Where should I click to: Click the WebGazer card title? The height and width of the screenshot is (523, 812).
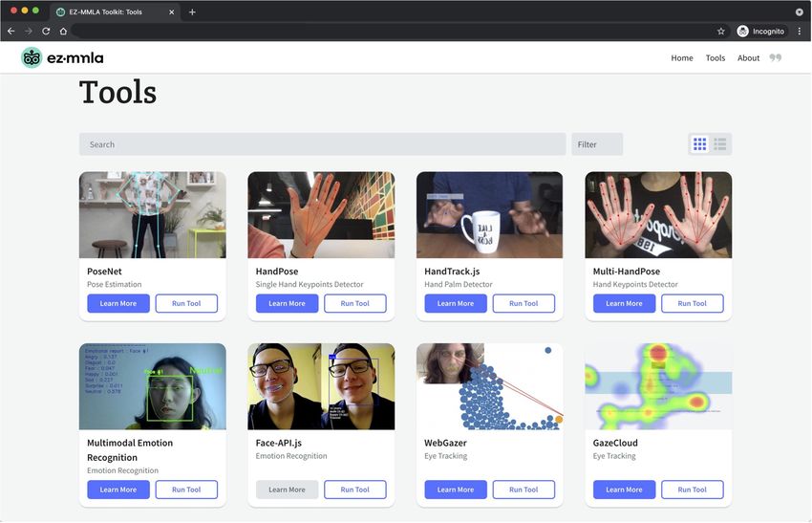445,443
